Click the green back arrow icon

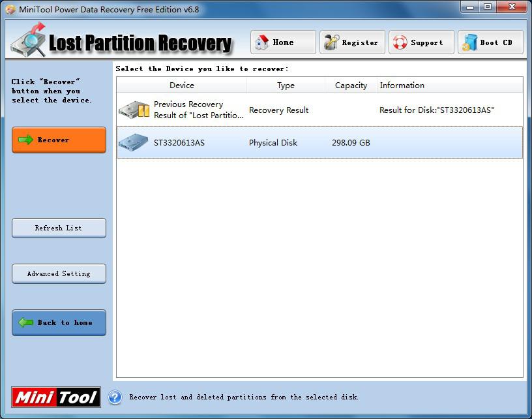tap(25, 322)
